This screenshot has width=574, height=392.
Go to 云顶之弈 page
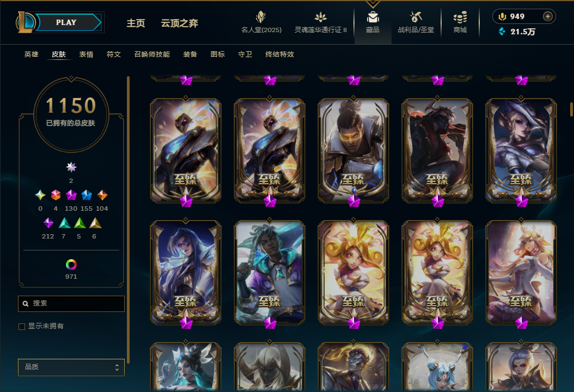(179, 23)
